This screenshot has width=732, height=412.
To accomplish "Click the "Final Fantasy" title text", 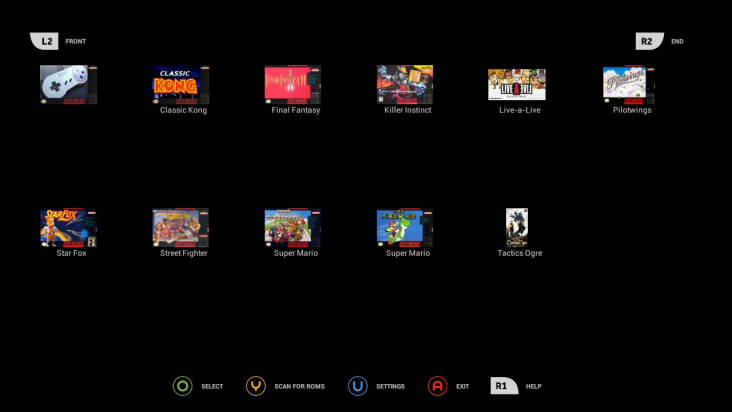I will pos(296,110).
